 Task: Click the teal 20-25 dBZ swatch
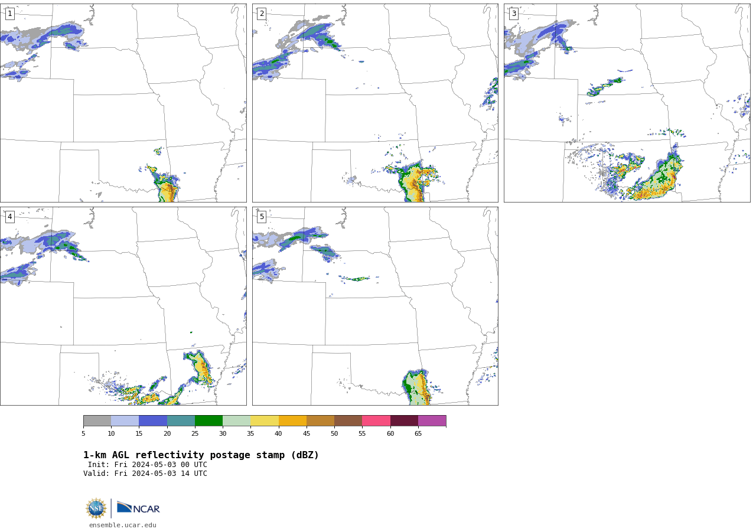181,421
